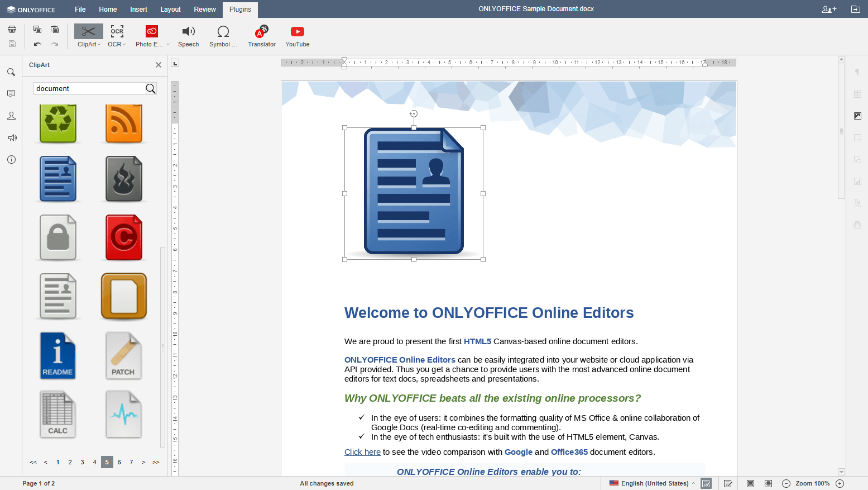Open the Comments panel in sidebar

[x=11, y=94]
